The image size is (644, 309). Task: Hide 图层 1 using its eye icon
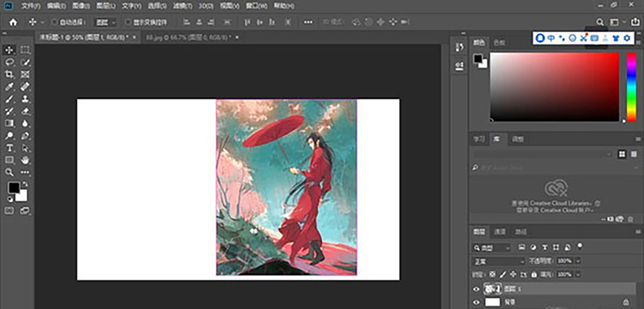point(475,289)
